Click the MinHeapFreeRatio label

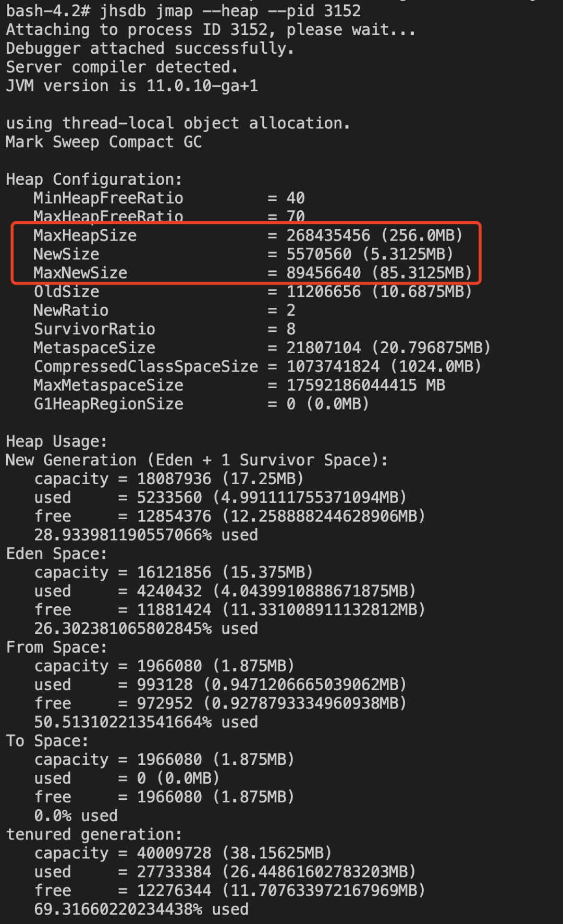pyautogui.click(x=108, y=198)
